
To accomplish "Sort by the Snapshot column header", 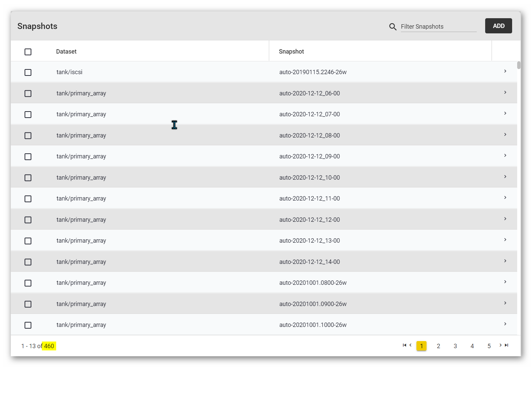I will 291,52.
